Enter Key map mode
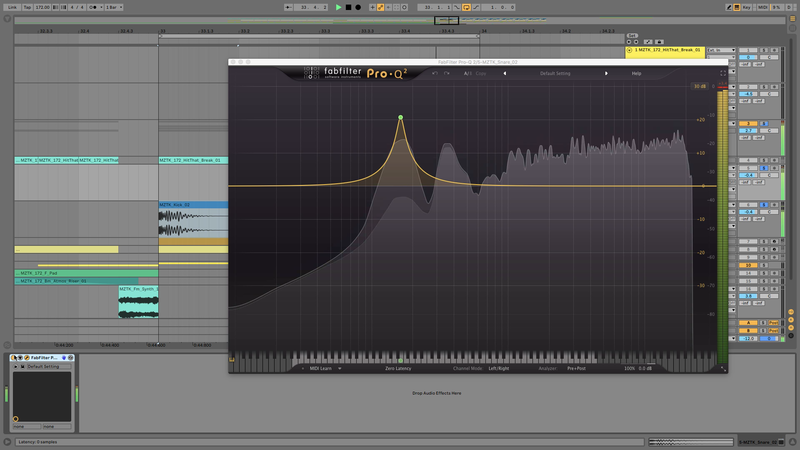 747,7
